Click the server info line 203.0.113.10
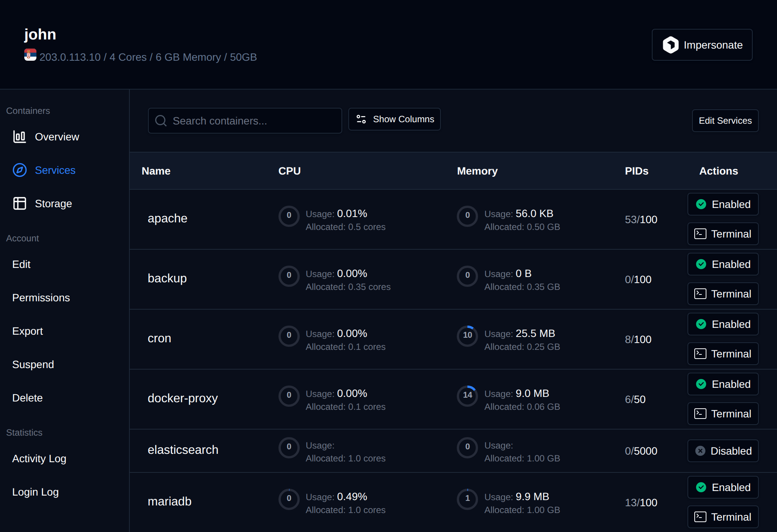The height and width of the screenshot is (532, 777). (148, 57)
